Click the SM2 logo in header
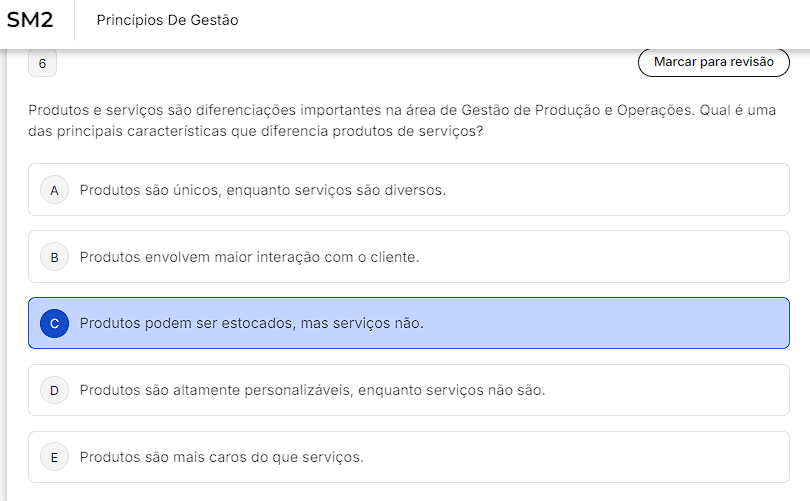The width and height of the screenshot is (810, 501). click(x=30, y=20)
